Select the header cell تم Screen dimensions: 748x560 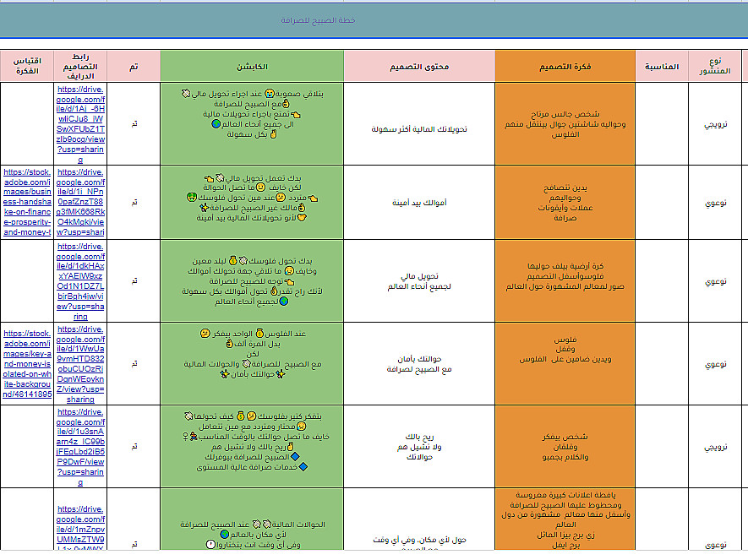click(x=134, y=66)
